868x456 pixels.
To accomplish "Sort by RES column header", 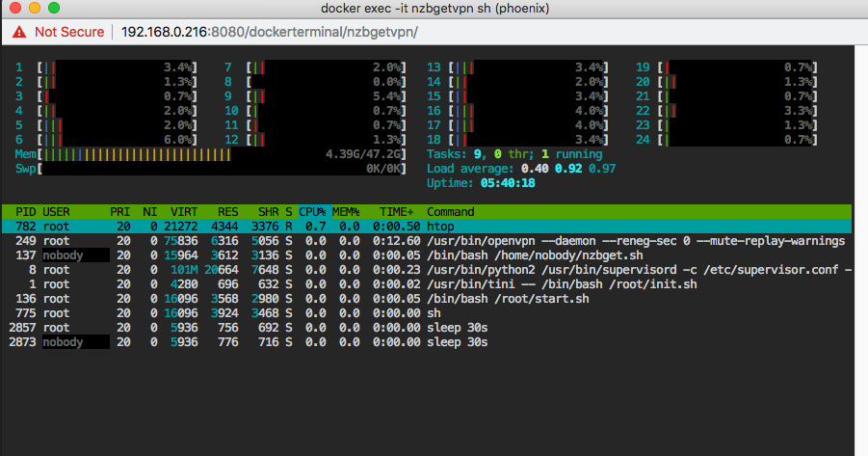I will [227, 212].
